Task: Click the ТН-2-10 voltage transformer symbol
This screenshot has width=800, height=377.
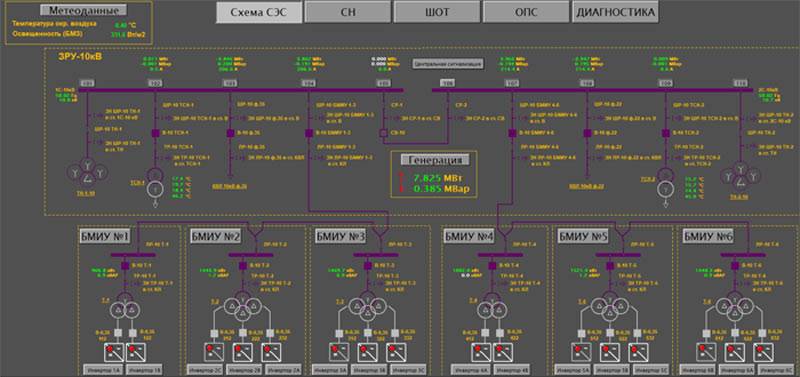Action: click(x=740, y=174)
